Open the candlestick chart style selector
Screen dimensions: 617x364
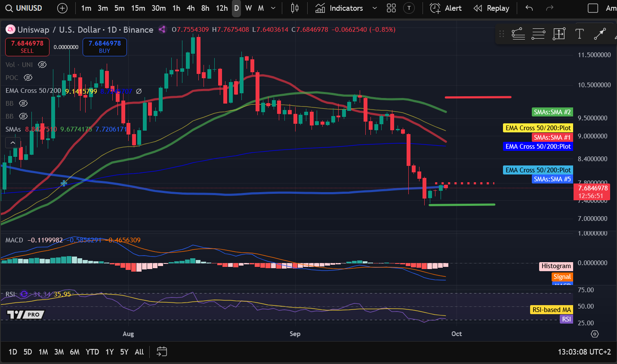pos(295,8)
